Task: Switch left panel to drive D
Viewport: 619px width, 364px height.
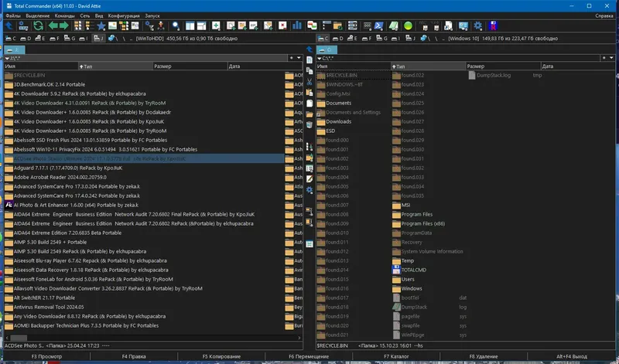Action: tap(26, 37)
